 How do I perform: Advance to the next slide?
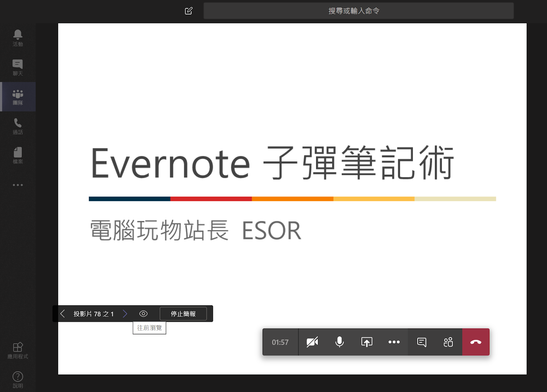coord(125,313)
